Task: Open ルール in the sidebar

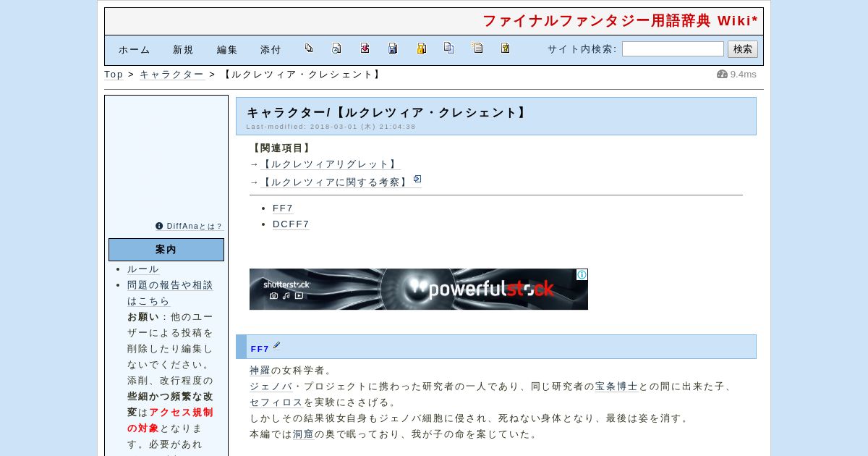Action: click(143, 269)
